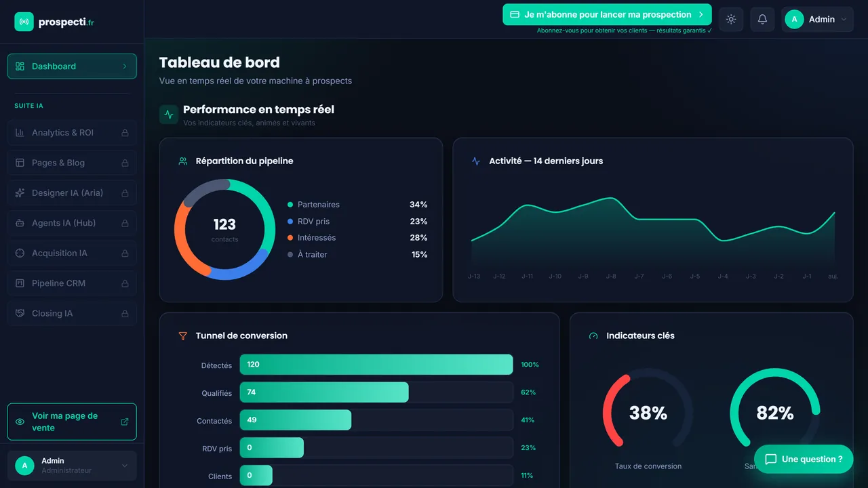Click the Acquisition IA target icon
Image resolution: width=868 pixels, height=488 pixels.
coord(20,253)
